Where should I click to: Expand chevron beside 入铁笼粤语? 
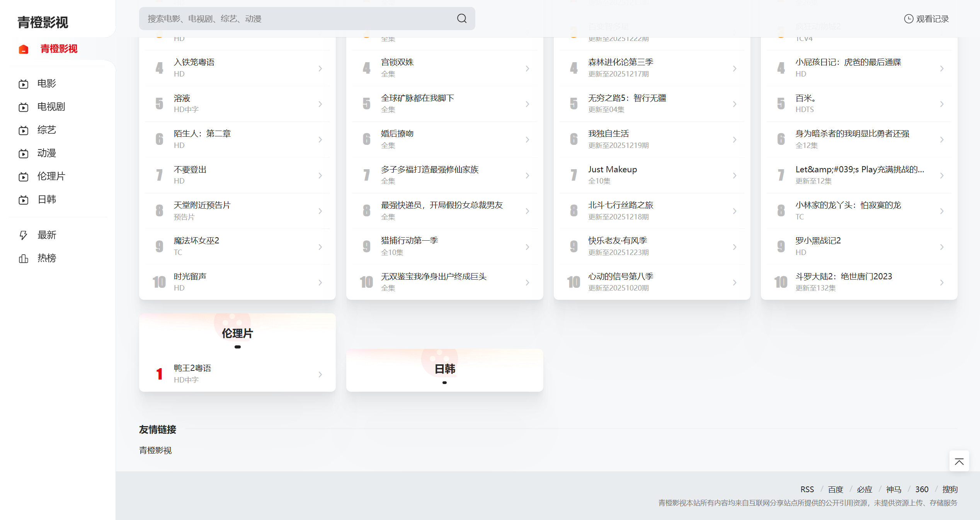[320, 68]
